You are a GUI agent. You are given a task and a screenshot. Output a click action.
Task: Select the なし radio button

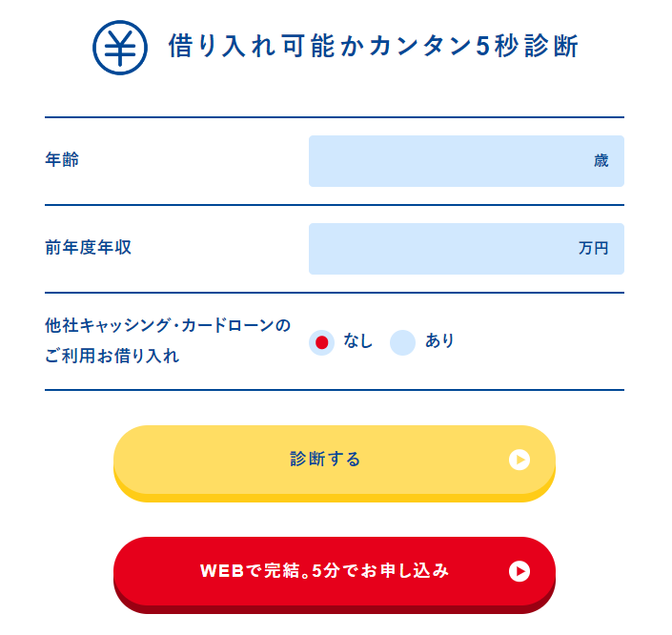[x=321, y=342]
